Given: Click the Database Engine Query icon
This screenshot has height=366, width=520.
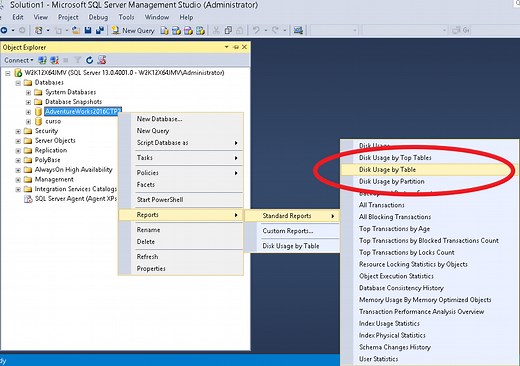Looking at the screenshot, I should coord(164,31).
